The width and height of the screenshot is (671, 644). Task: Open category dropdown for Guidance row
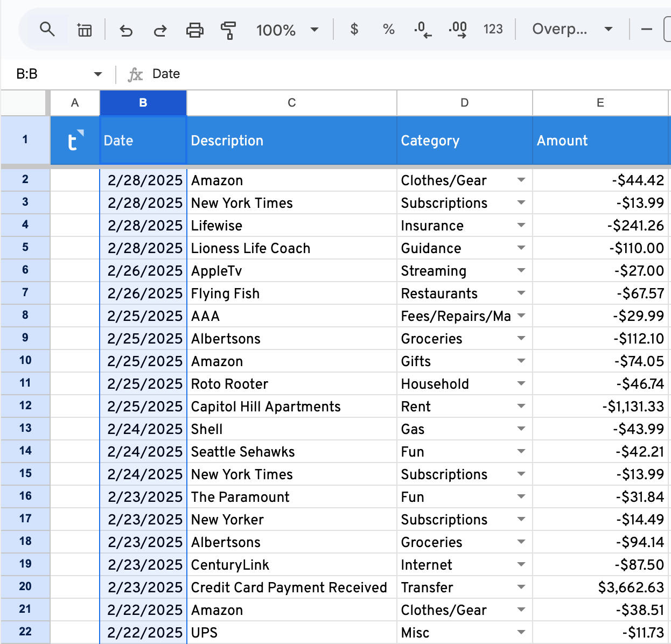pyautogui.click(x=521, y=248)
